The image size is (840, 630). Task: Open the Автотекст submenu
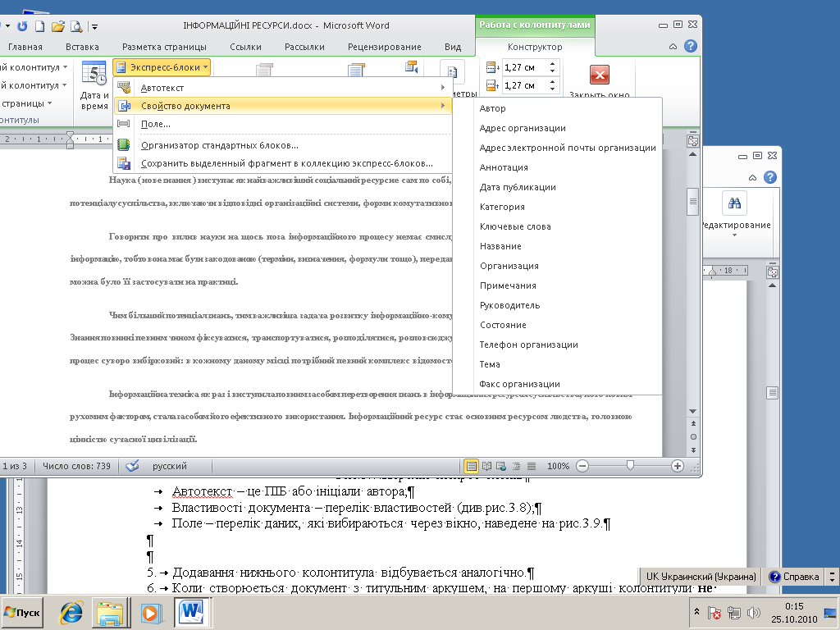pyautogui.click(x=282, y=88)
